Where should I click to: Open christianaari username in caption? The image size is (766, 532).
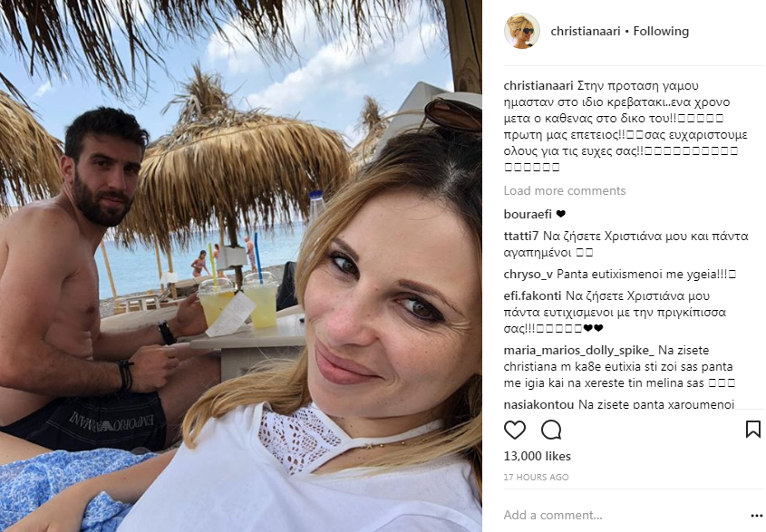click(x=538, y=86)
